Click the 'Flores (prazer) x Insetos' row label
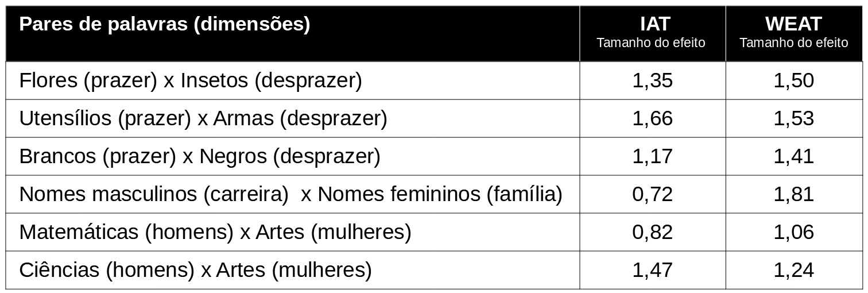This screenshot has height=293, width=868. click(191, 80)
